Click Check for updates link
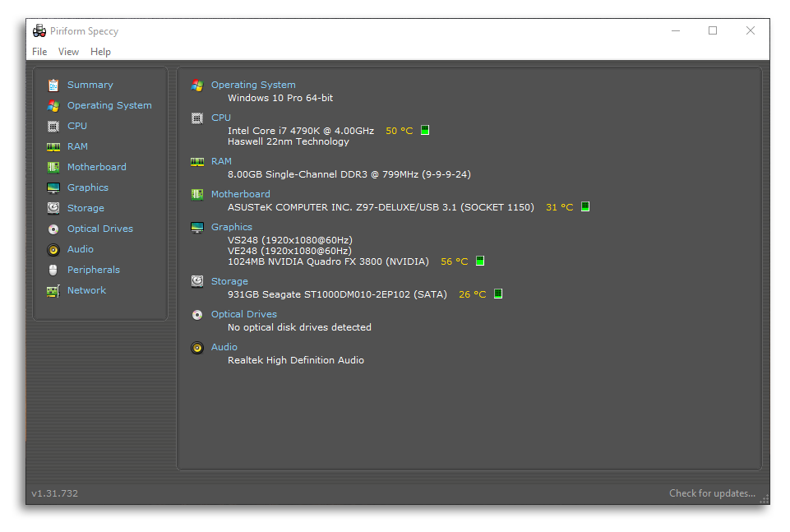This screenshot has width=790, height=532. pyautogui.click(x=713, y=493)
